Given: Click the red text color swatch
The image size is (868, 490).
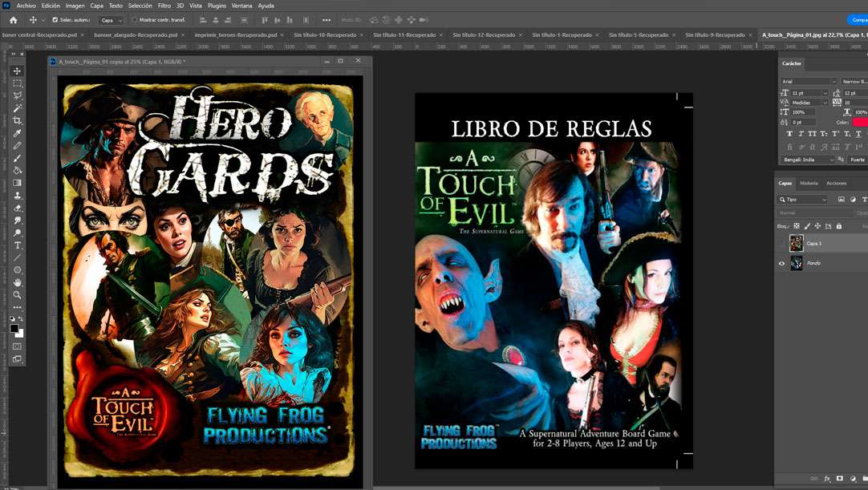Looking at the screenshot, I should (x=860, y=122).
